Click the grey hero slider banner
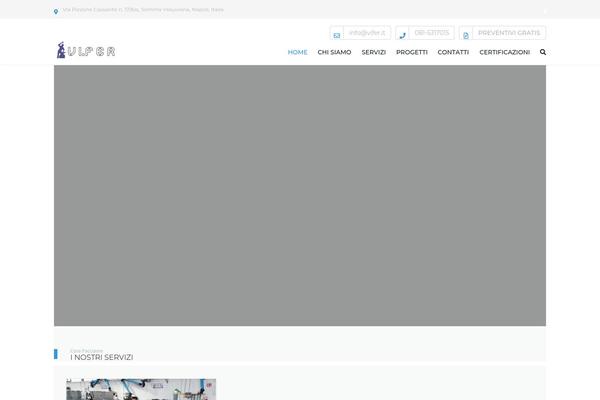The width and height of the screenshot is (600, 400). pyautogui.click(x=300, y=195)
